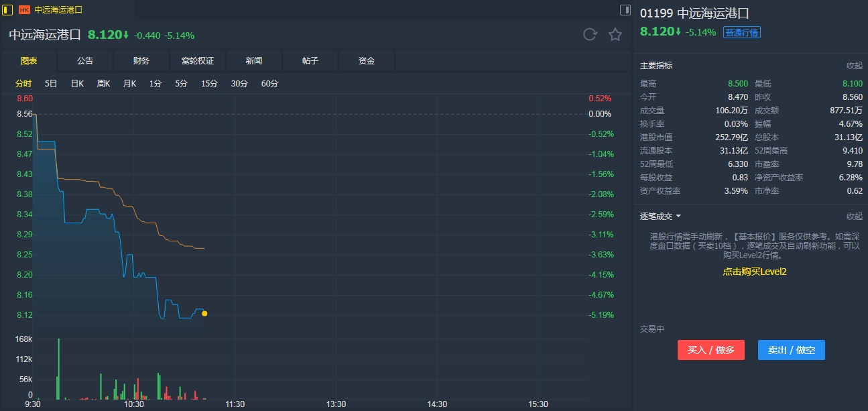Toggle the side panel layout icon

625,10
